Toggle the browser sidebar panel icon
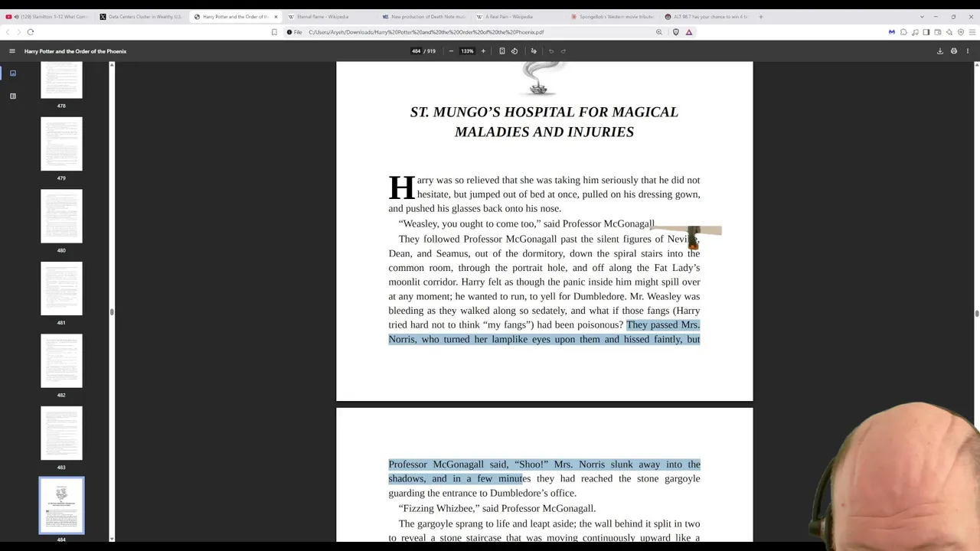This screenshot has height=551, width=980. (x=926, y=32)
